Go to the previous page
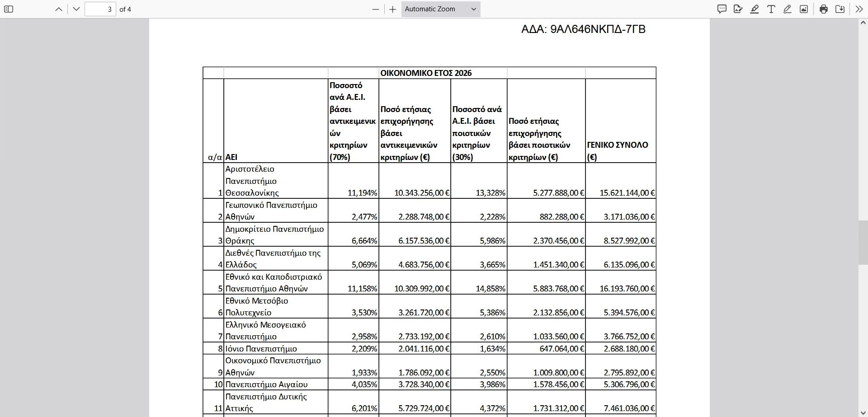The height and width of the screenshot is (417, 868). pos(58,9)
